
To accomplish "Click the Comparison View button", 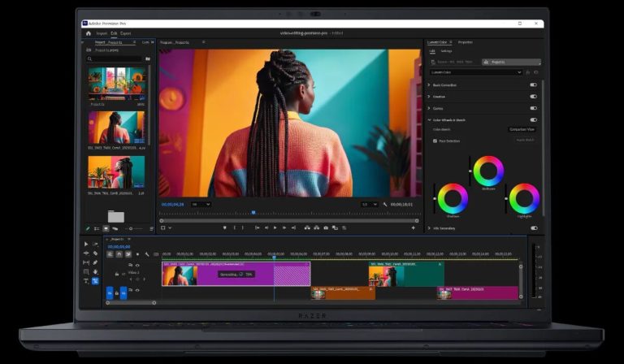I will (x=522, y=129).
